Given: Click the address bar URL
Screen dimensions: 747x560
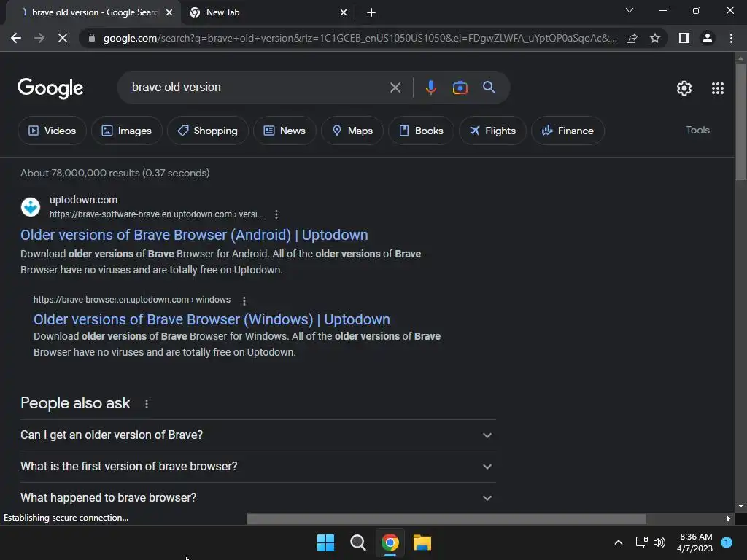Looking at the screenshot, I should tap(360, 38).
